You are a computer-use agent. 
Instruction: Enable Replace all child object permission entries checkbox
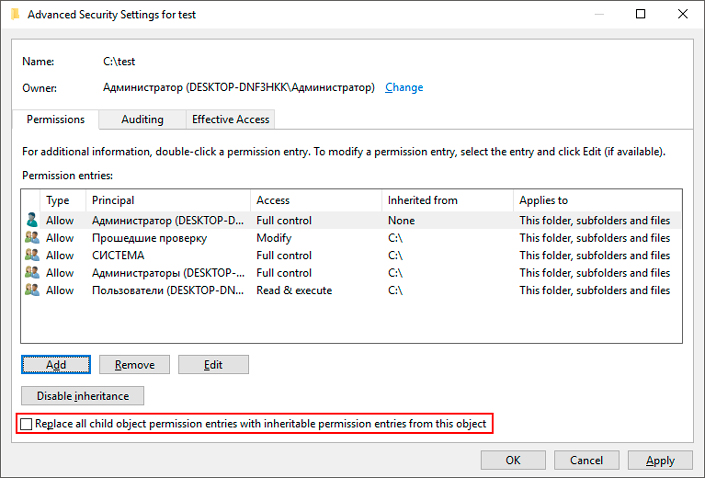click(26, 424)
